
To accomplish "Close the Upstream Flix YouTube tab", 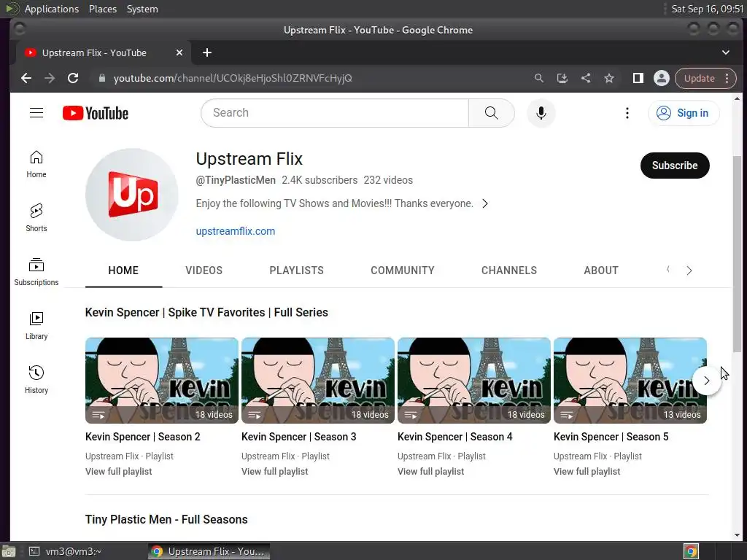I will 179,52.
